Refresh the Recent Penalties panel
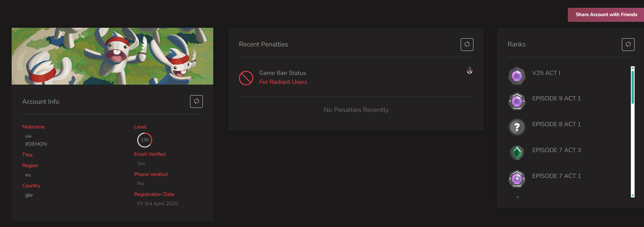This screenshot has width=644, height=227. [x=467, y=45]
